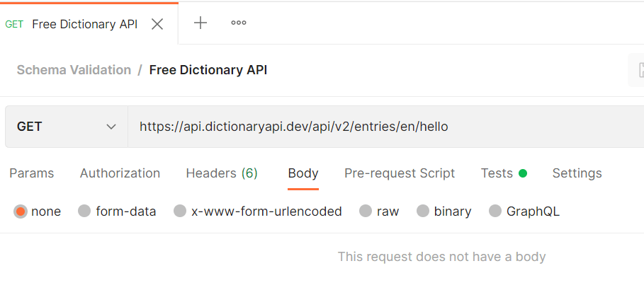Go to the Tests tab
This screenshot has height=290, width=644.
497,173
